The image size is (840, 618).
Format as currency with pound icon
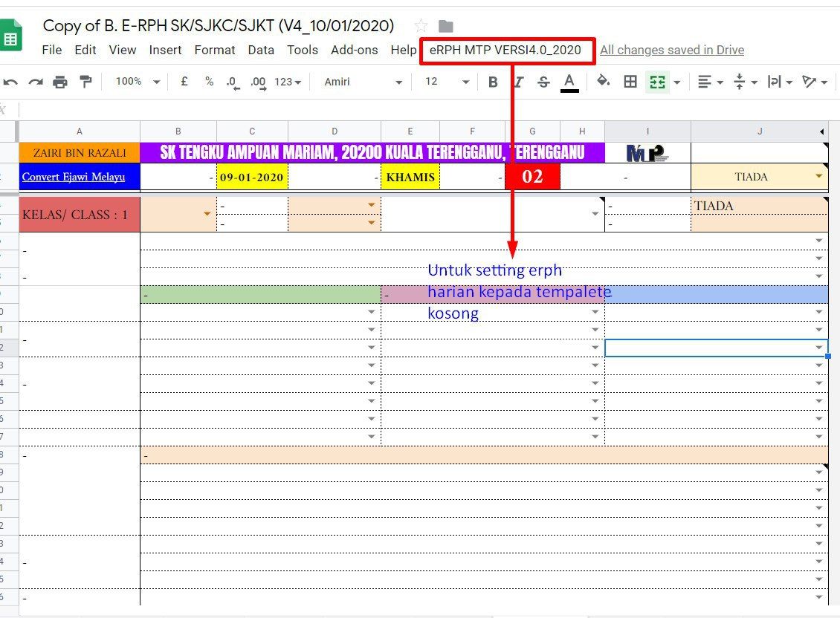point(184,82)
